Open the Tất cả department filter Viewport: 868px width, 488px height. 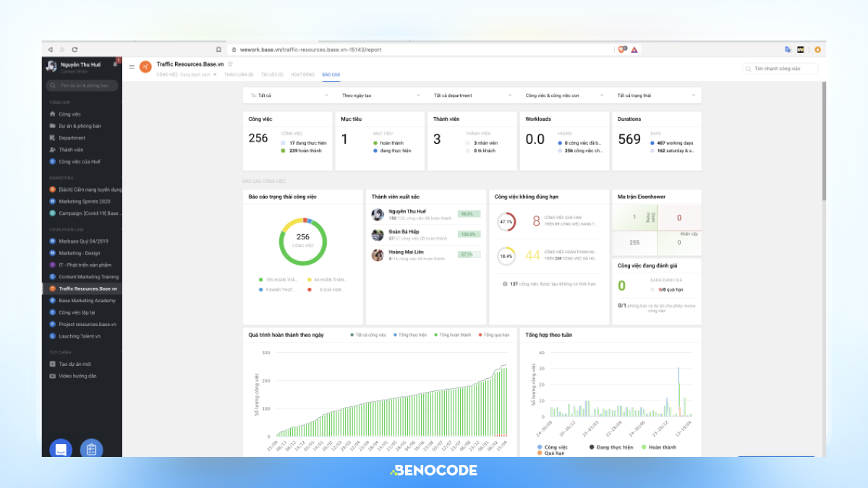(x=472, y=95)
